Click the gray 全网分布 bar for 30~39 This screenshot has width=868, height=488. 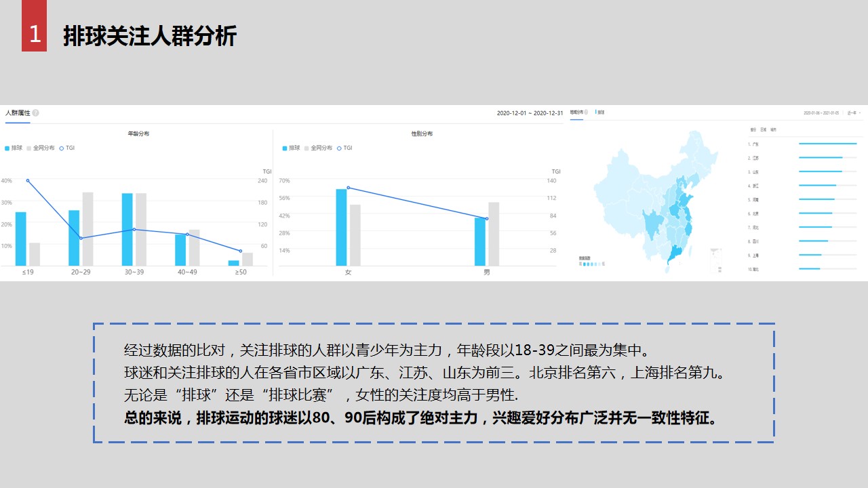point(141,229)
